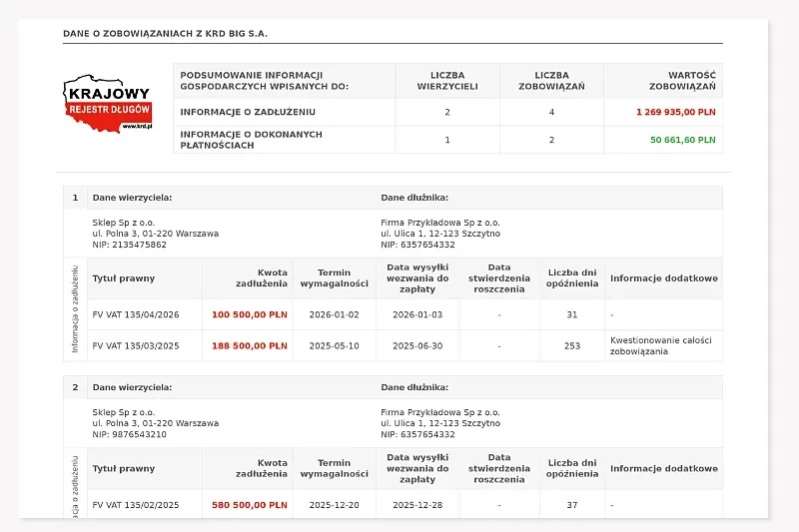Click 'Dane dłużnika:' label of entry 1
799x532 pixels.
coord(414,198)
